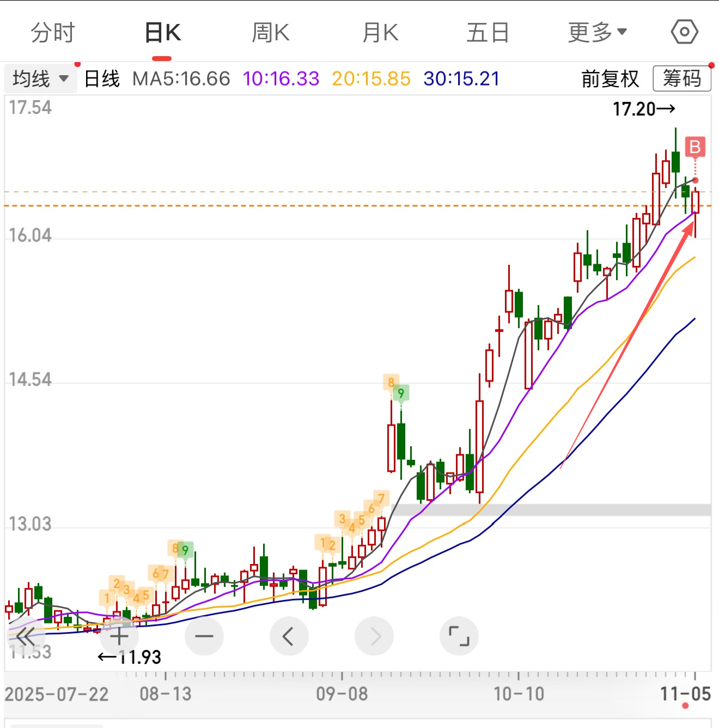Screen dimensions: 719x728
Task: Open the 前复权 adjustment selector
Action: tap(610, 79)
